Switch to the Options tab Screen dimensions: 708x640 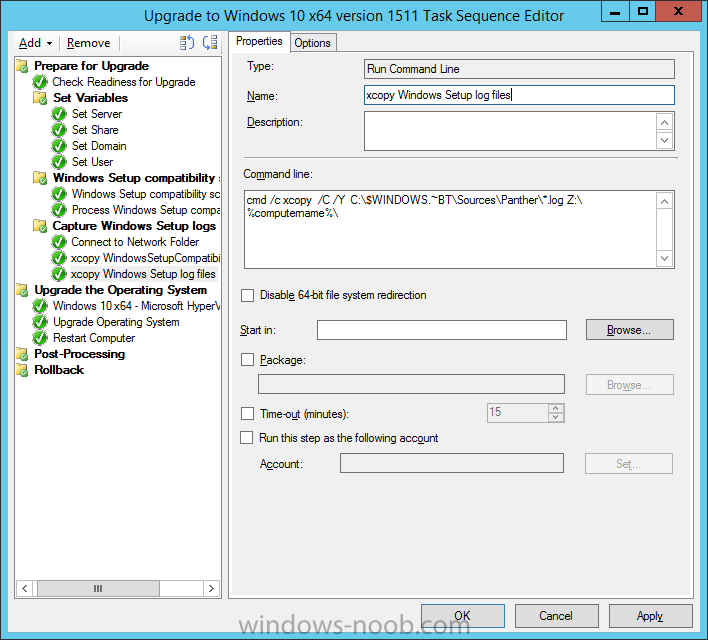click(312, 43)
